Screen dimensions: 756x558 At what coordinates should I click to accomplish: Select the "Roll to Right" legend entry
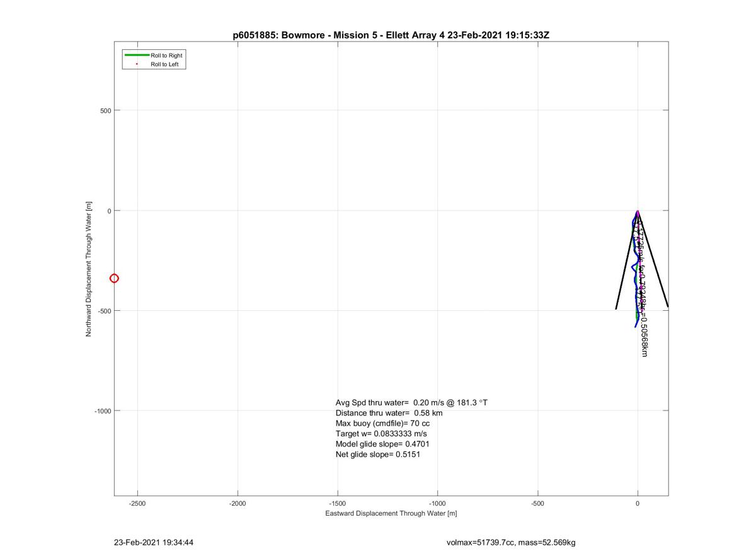coord(166,55)
